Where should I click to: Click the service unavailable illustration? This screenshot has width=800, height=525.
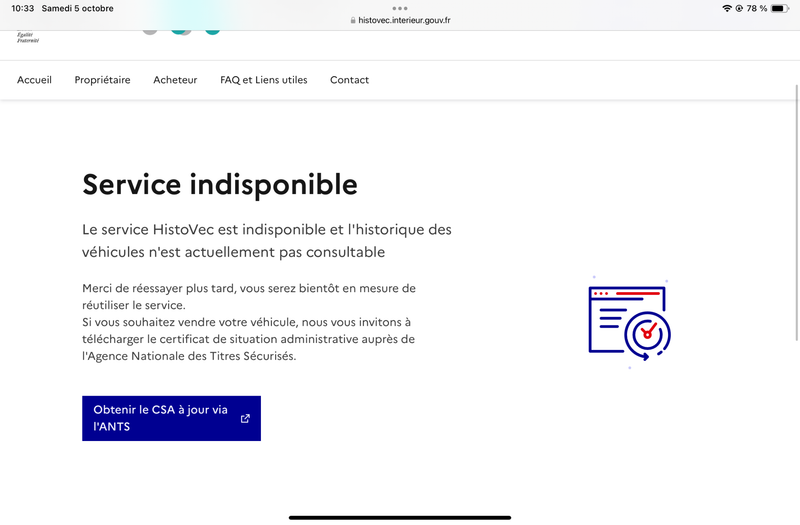pyautogui.click(x=630, y=322)
